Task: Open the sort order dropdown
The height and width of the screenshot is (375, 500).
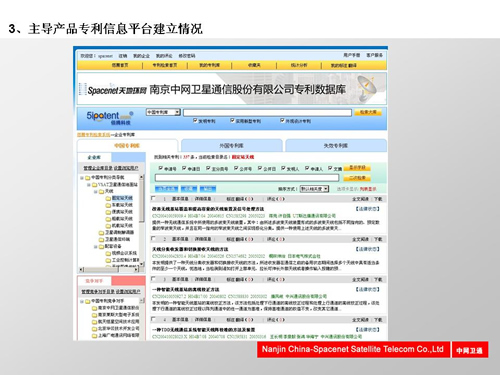Action: click(314, 189)
